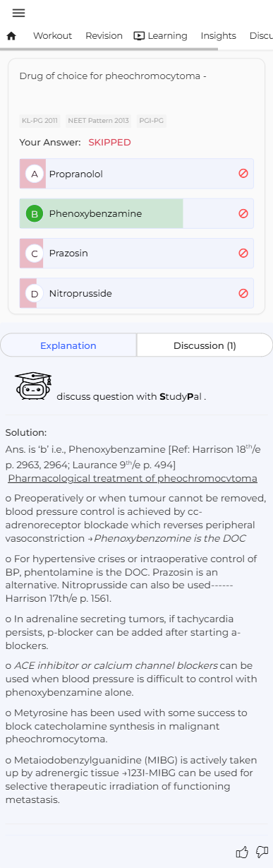Select option D Nitroprusside
This screenshot has height=868, width=273.
pos(136,293)
